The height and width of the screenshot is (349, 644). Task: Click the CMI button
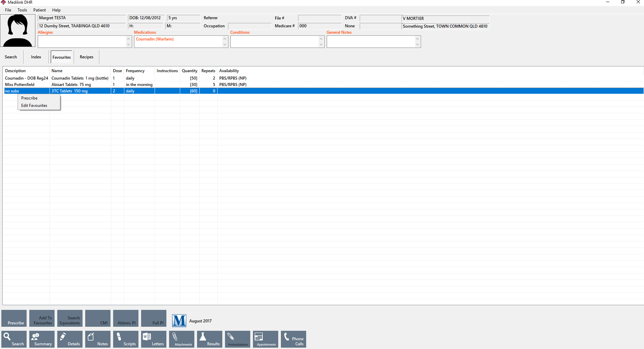coord(98,318)
